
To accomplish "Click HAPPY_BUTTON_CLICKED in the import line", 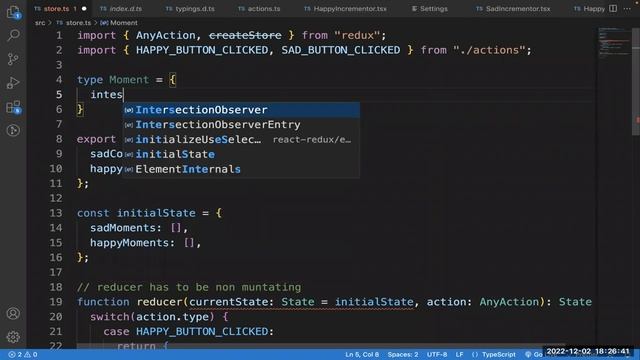I will (202, 50).
